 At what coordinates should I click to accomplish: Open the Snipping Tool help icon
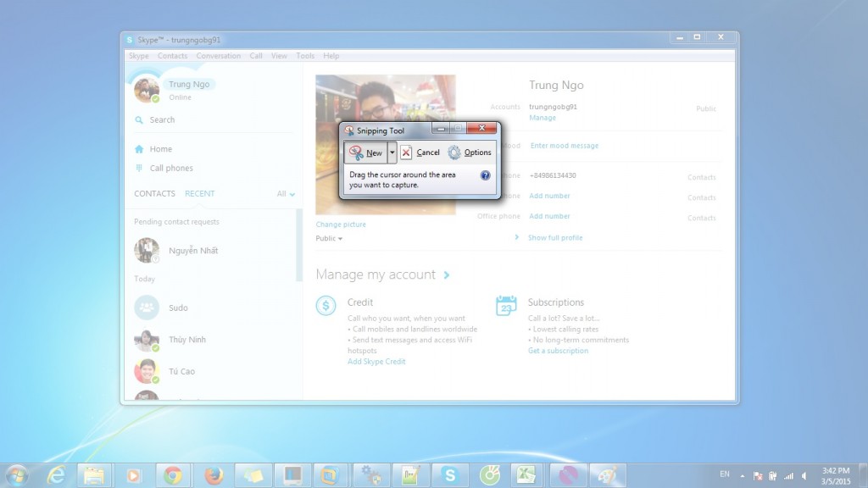point(485,175)
